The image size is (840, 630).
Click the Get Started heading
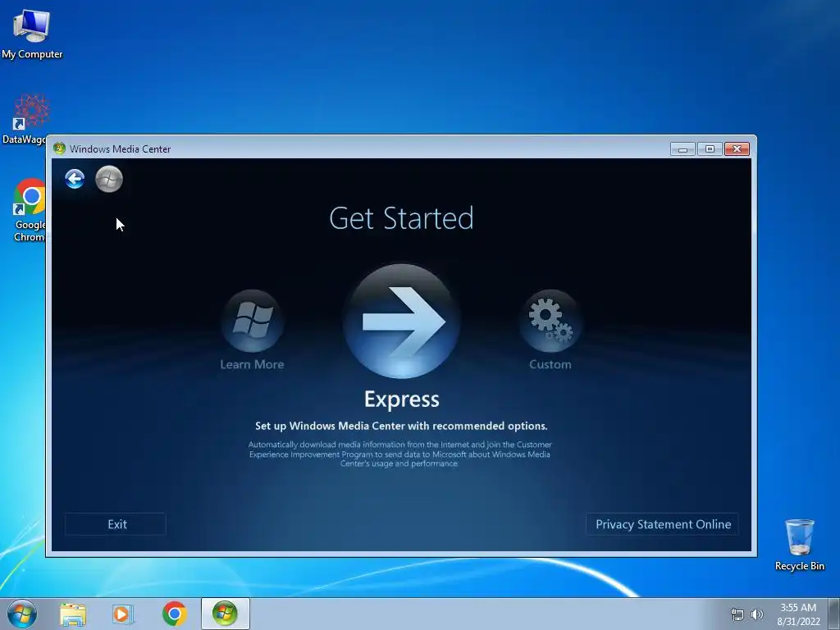pos(401,218)
